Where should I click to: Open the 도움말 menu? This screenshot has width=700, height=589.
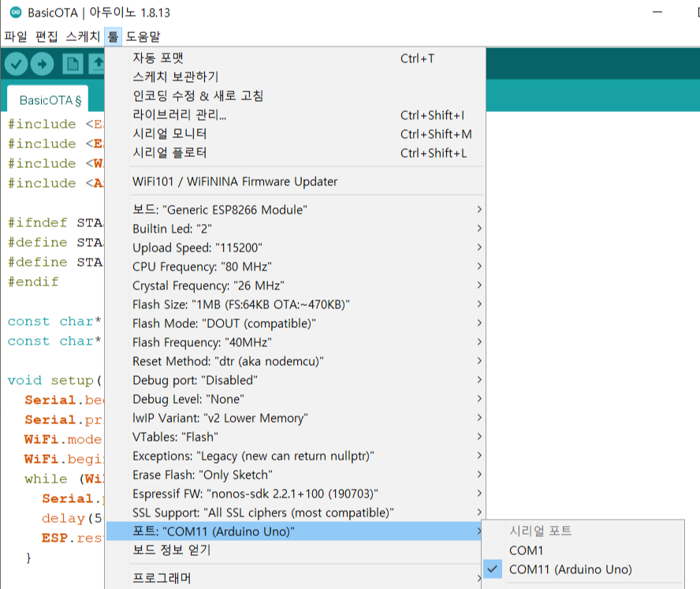coord(143,36)
